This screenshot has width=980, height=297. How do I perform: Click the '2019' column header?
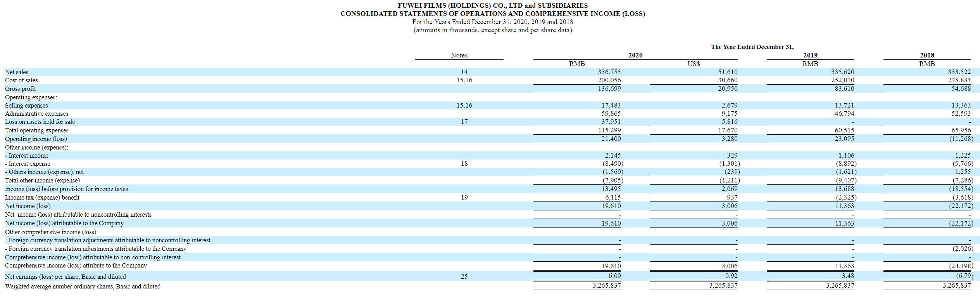(811, 56)
